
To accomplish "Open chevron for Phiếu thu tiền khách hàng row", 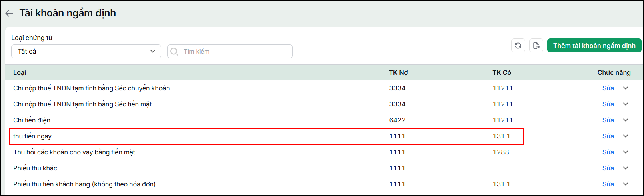I will (x=626, y=184).
